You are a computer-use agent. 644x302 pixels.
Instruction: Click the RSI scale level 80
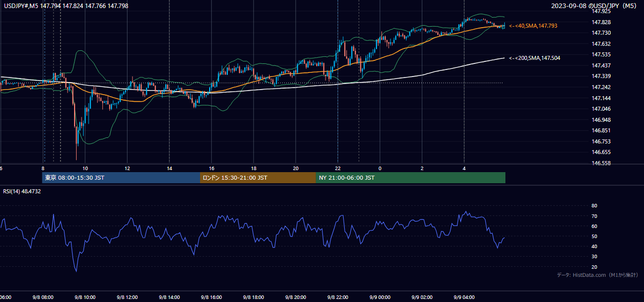click(594, 206)
